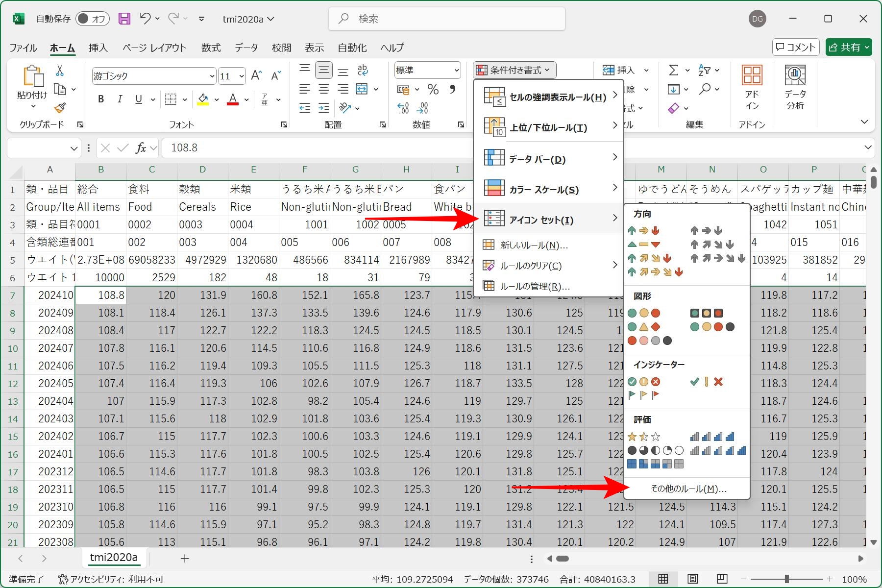Switch to the Insert ribbon tab
This screenshot has width=882, height=588.
coord(98,48)
